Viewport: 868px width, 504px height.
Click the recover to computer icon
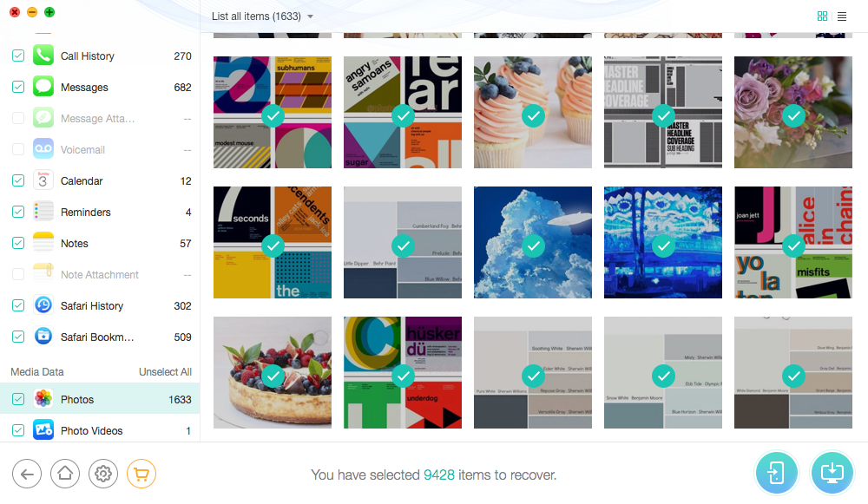pyautogui.click(x=832, y=473)
